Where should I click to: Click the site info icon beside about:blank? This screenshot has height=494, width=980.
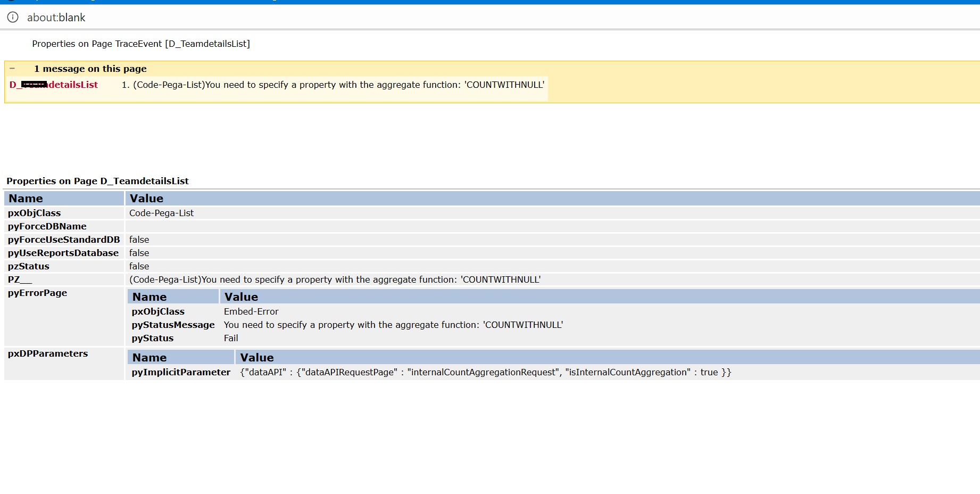(x=13, y=18)
